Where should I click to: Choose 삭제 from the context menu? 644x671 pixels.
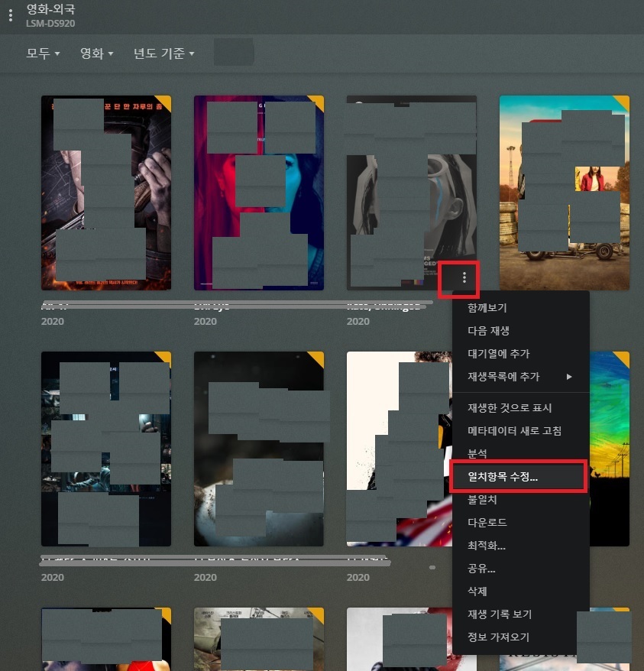point(521,592)
